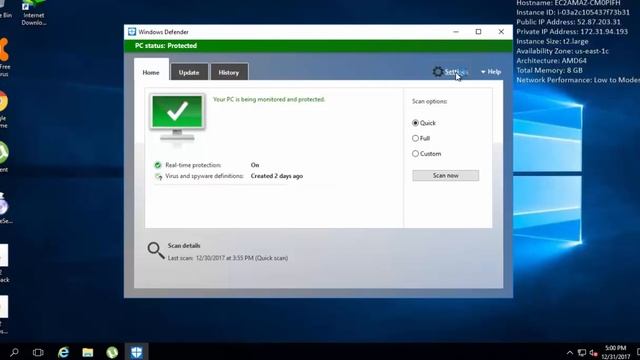Open File Explorer from taskbar
This screenshot has width=640, height=360.
tap(88, 352)
